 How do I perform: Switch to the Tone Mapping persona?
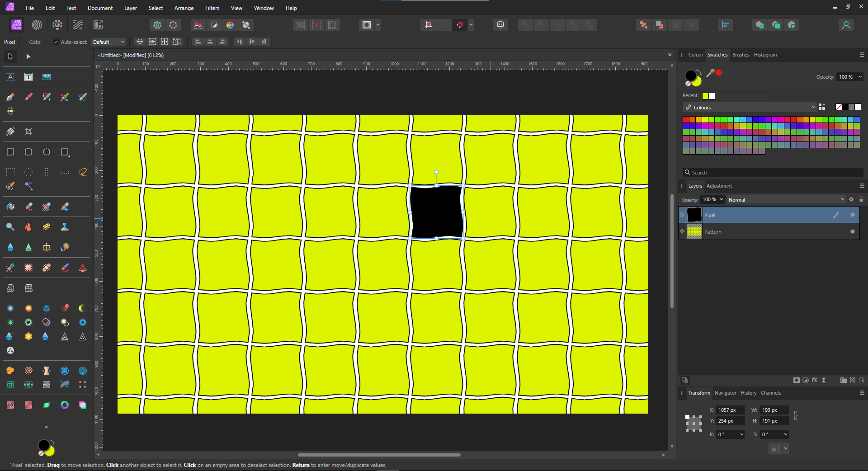tap(78, 25)
